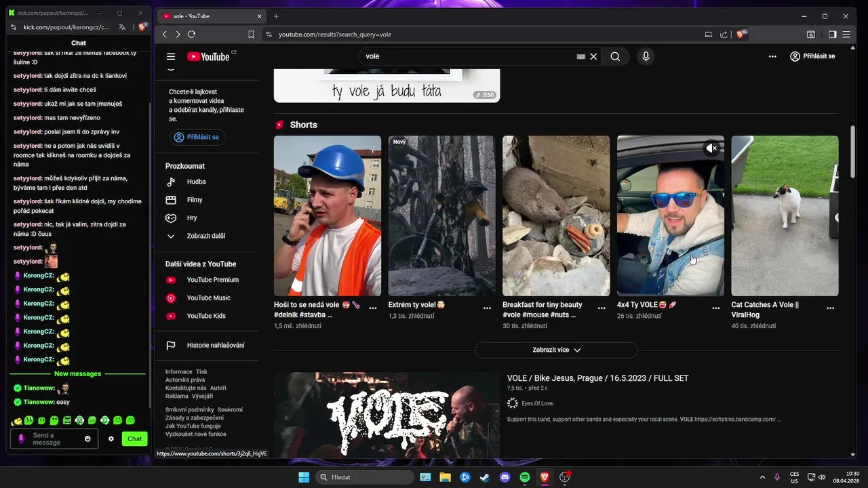Open options for Hoši to se nedá vole short
This screenshot has width=868, height=488.
click(x=373, y=308)
